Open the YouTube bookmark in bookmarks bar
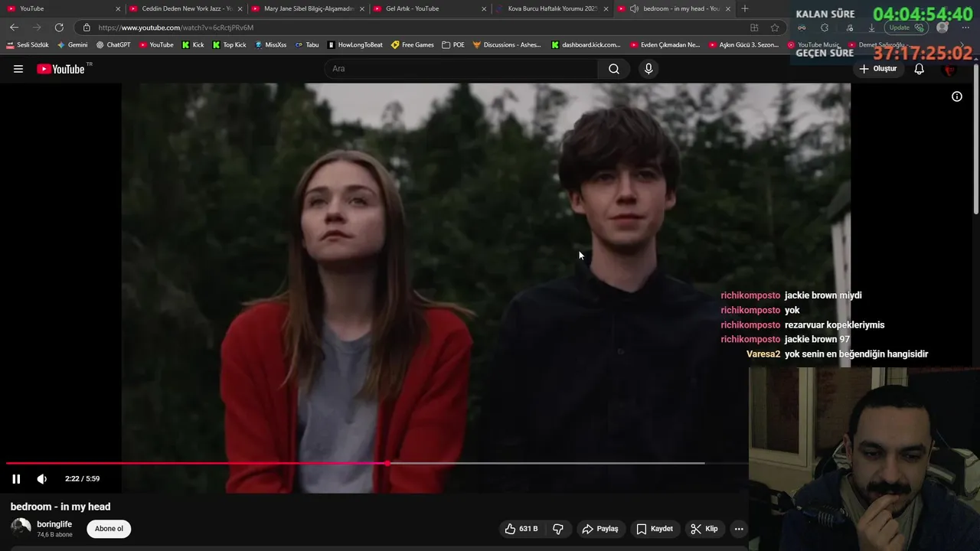The image size is (980, 551). [x=156, y=45]
